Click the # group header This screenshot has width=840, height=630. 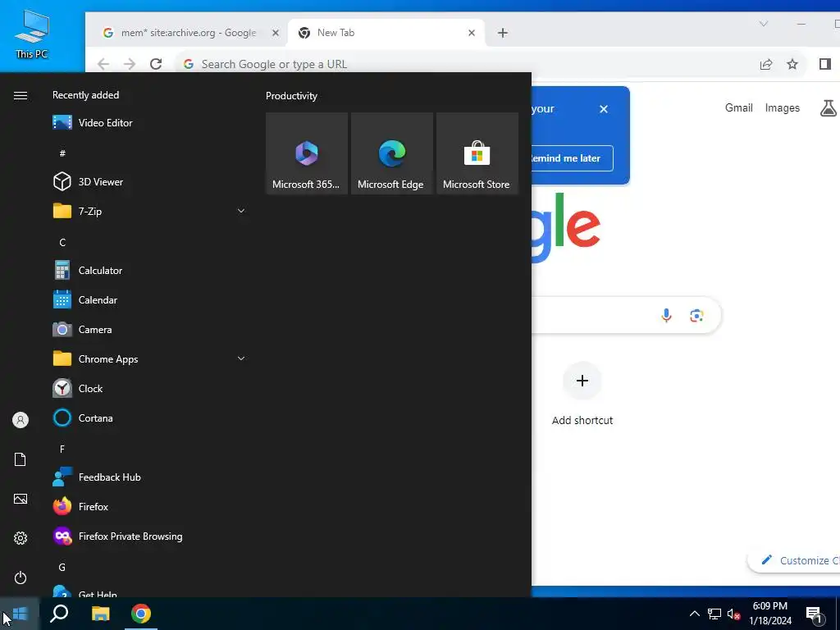point(62,153)
